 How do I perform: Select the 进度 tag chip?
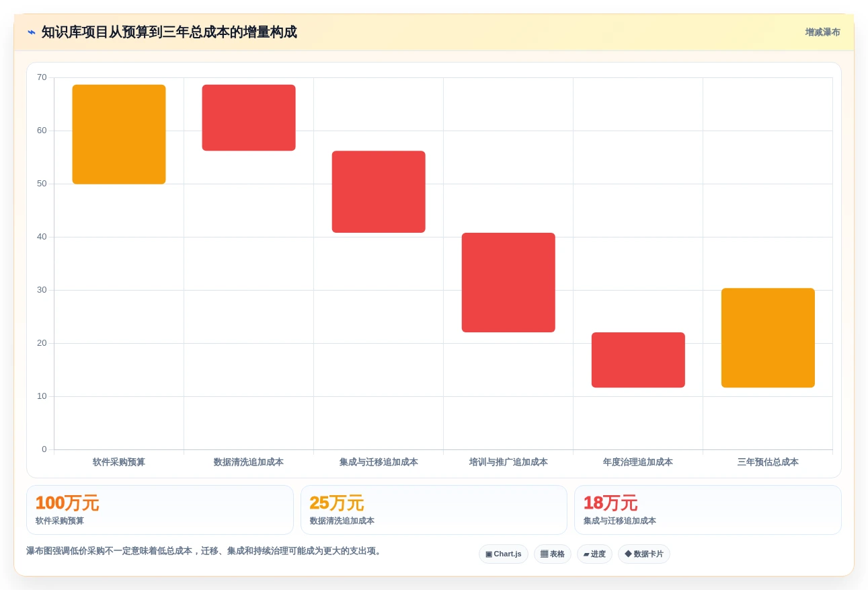tap(594, 554)
